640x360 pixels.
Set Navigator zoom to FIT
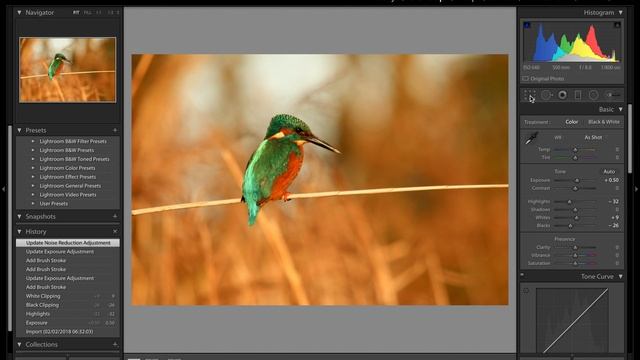pos(76,13)
